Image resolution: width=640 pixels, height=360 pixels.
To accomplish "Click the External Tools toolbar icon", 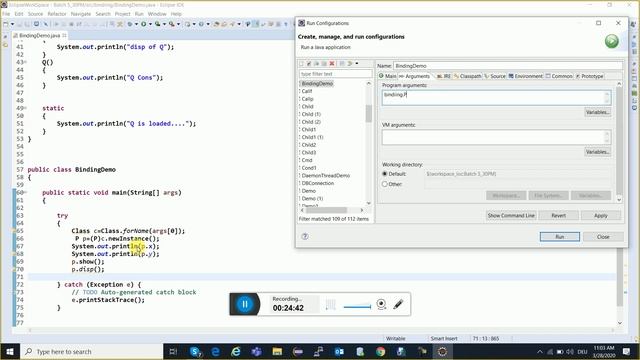I will (x=172, y=24).
